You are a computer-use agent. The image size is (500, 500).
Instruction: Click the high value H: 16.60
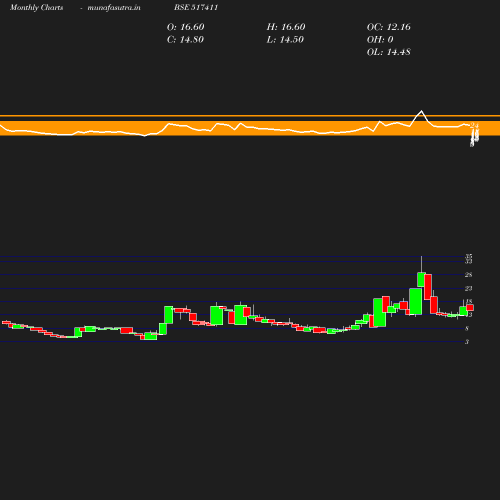coord(286,27)
